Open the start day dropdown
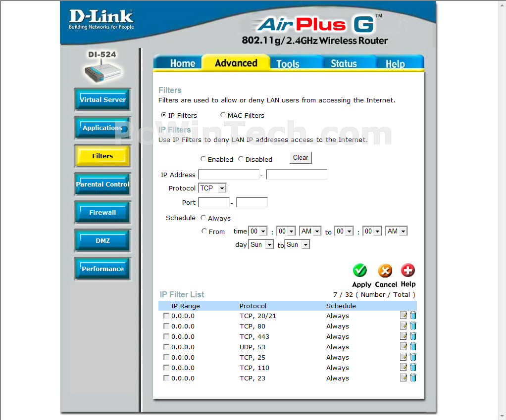506x420 pixels. tap(261, 245)
